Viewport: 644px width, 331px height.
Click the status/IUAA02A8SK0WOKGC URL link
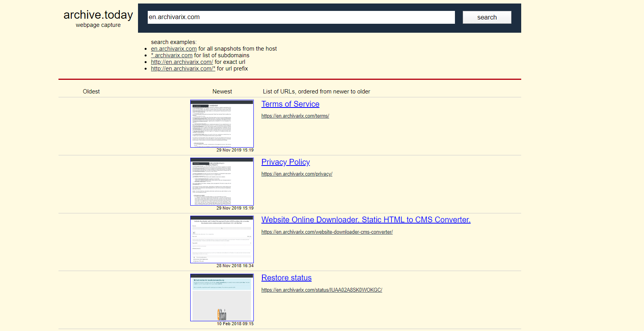(x=322, y=290)
